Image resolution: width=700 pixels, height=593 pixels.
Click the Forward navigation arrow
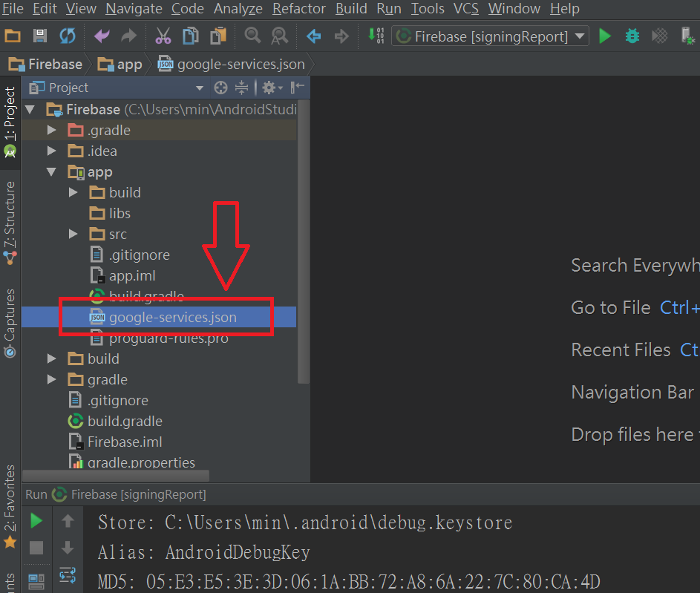click(341, 36)
